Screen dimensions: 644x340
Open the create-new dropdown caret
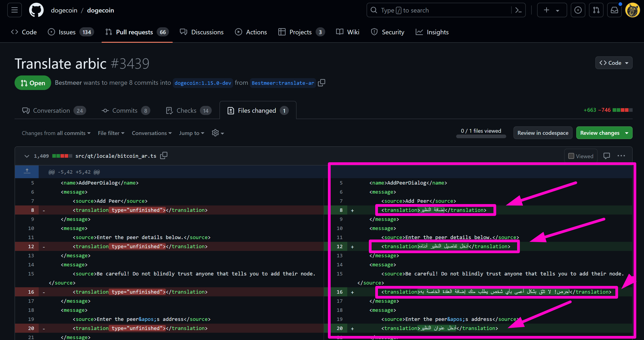click(558, 10)
